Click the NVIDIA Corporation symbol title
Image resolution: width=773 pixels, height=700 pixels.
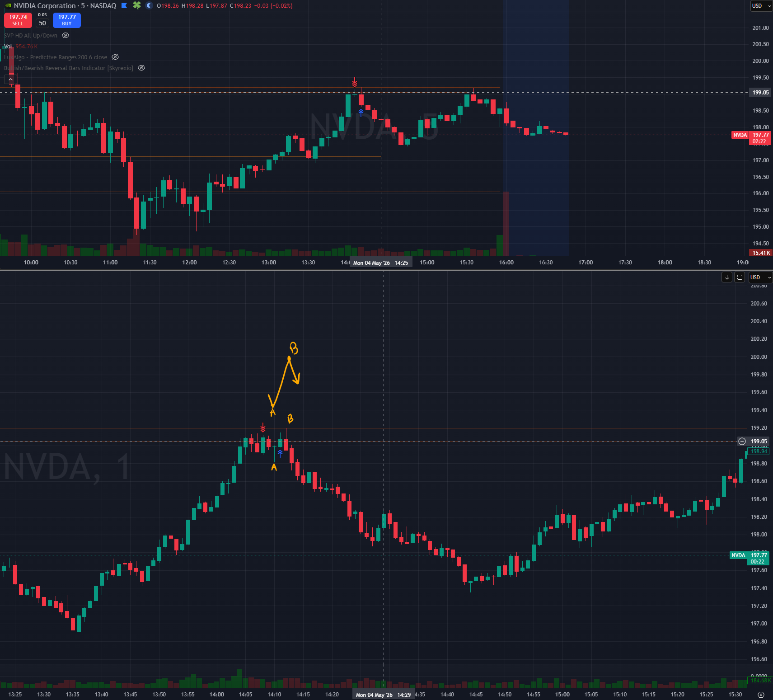point(45,5)
